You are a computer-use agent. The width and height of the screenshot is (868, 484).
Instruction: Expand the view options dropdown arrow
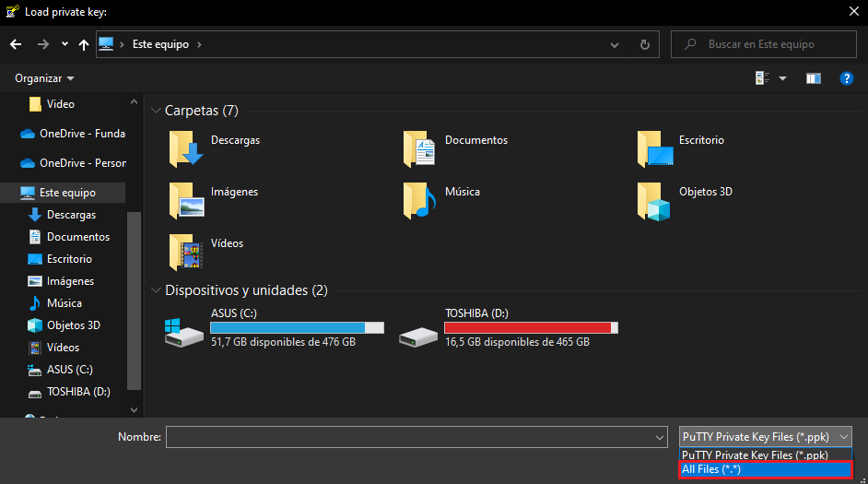click(x=782, y=78)
